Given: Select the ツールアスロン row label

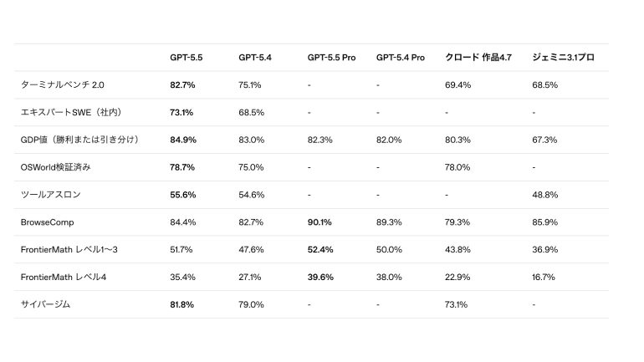Looking at the screenshot, I should tap(50, 195).
